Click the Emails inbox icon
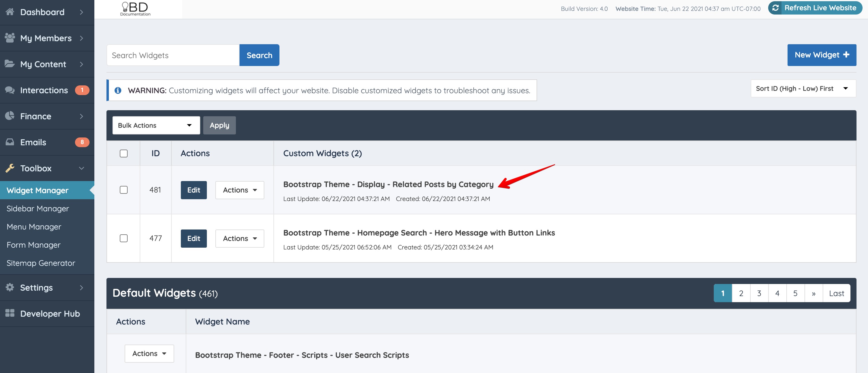 [10, 142]
